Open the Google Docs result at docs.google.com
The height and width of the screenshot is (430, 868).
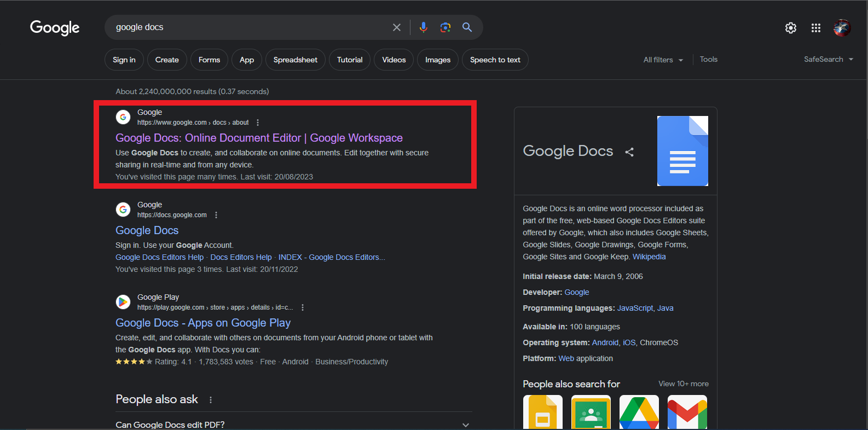click(x=147, y=230)
